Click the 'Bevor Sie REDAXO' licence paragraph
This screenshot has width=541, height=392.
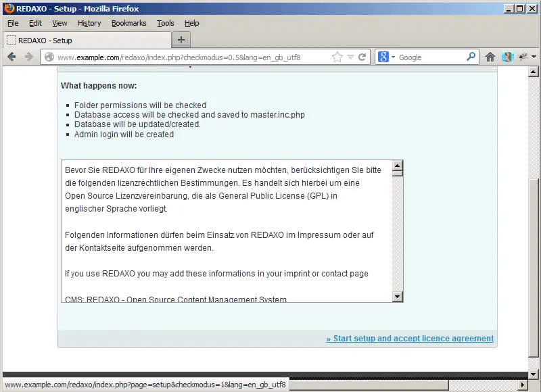(x=223, y=189)
